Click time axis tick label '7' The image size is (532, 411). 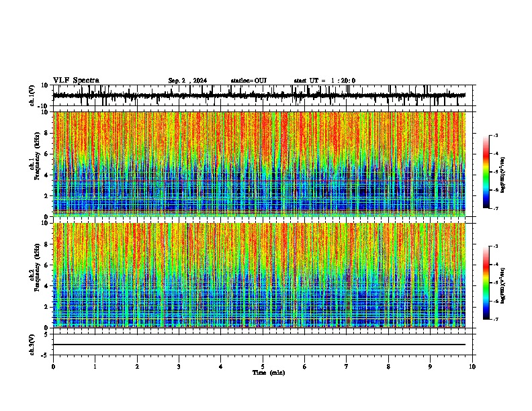347,367
